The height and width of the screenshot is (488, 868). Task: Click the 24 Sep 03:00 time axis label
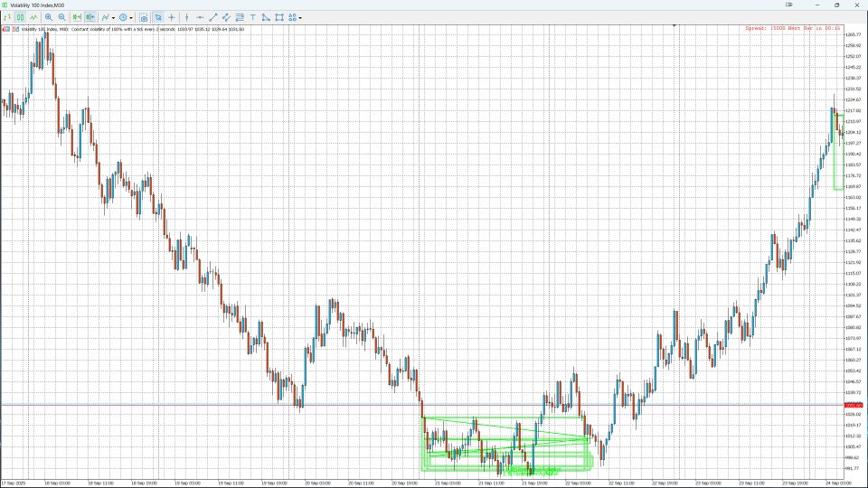click(x=839, y=483)
